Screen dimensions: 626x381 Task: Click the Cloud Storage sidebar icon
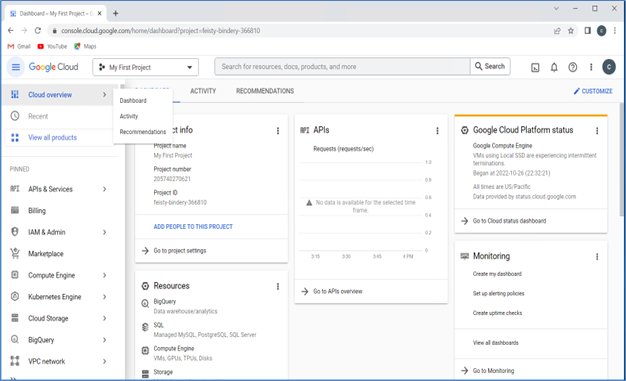tap(15, 318)
